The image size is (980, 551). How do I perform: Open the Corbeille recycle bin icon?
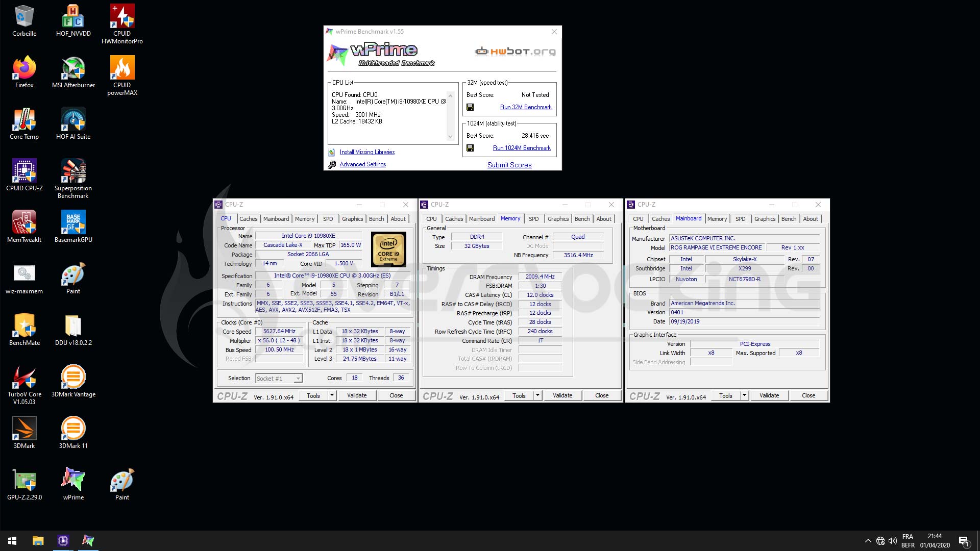click(x=24, y=21)
